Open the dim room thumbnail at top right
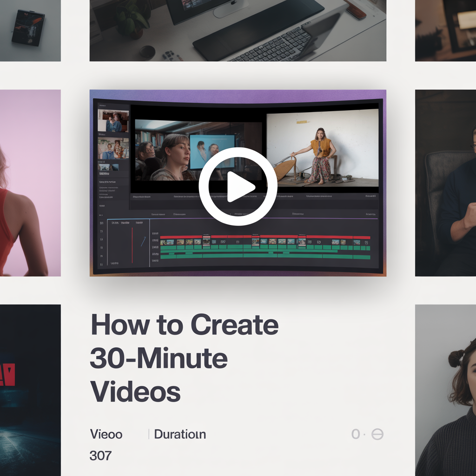The image size is (476, 476). [445, 30]
